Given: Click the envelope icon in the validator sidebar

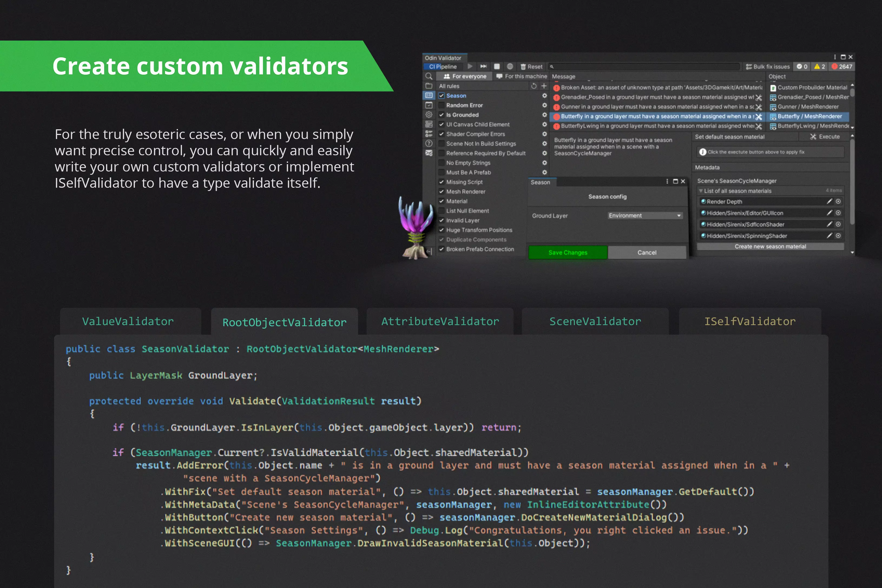Looking at the screenshot, I should coord(429,153).
